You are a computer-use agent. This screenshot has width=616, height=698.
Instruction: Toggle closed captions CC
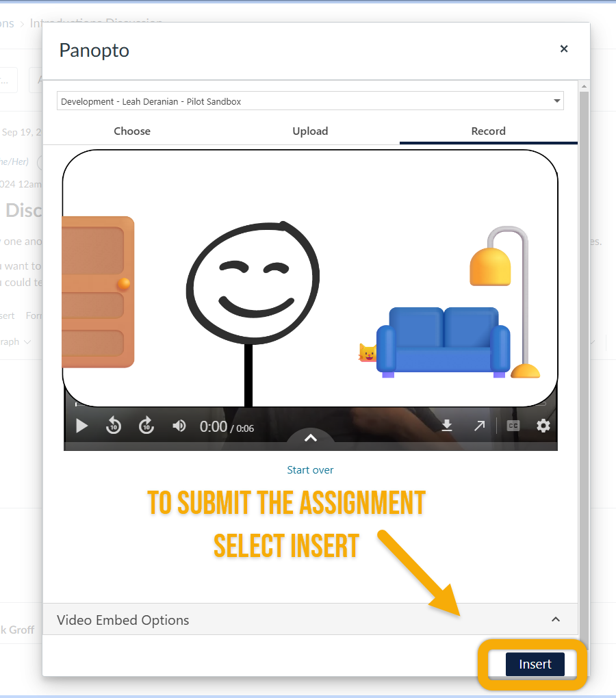click(513, 426)
